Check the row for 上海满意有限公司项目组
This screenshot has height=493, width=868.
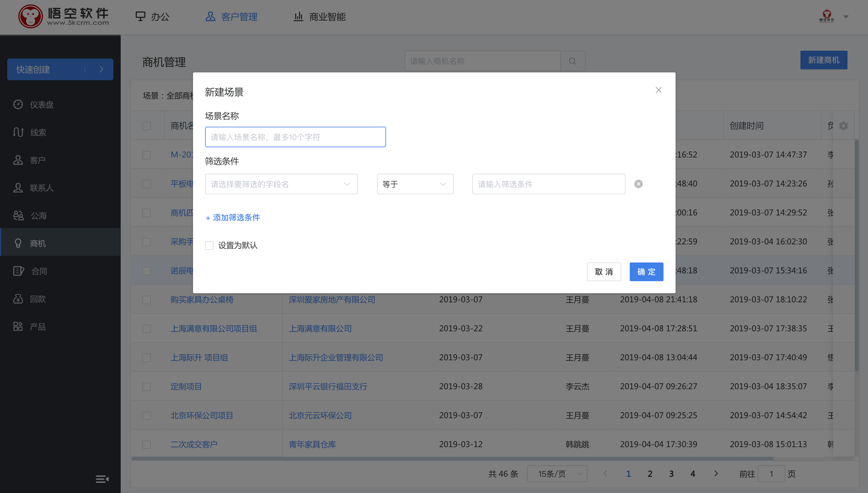click(x=147, y=329)
